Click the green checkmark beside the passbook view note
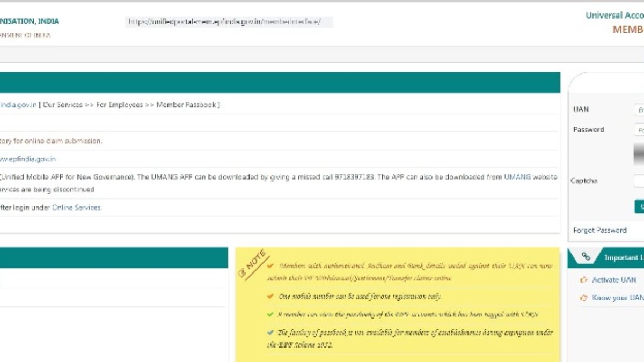 270,315
